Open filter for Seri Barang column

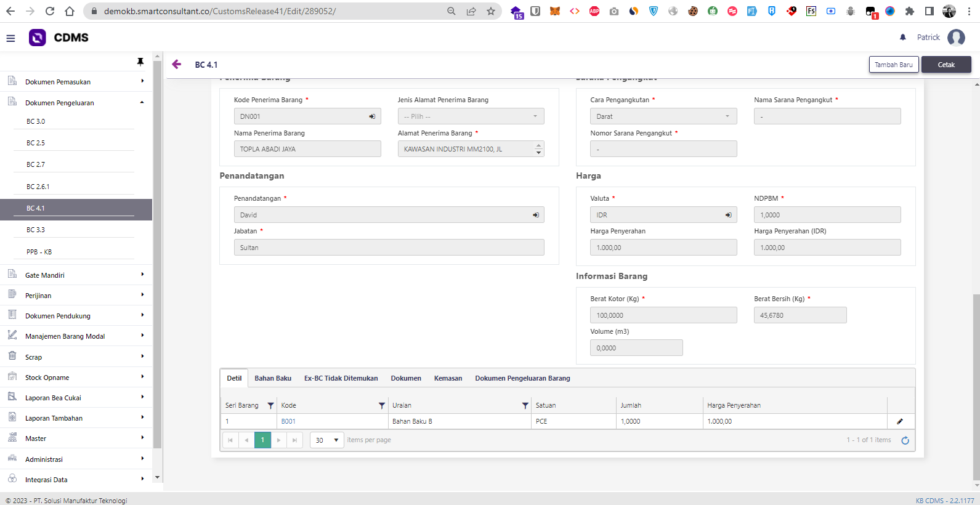tap(270, 406)
